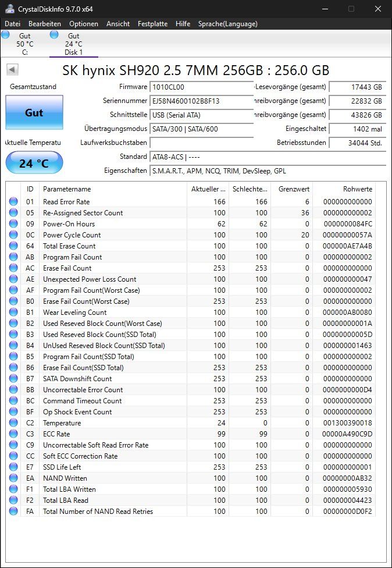
Task: Open the Festplatte menu
Action: tap(152, 24)
